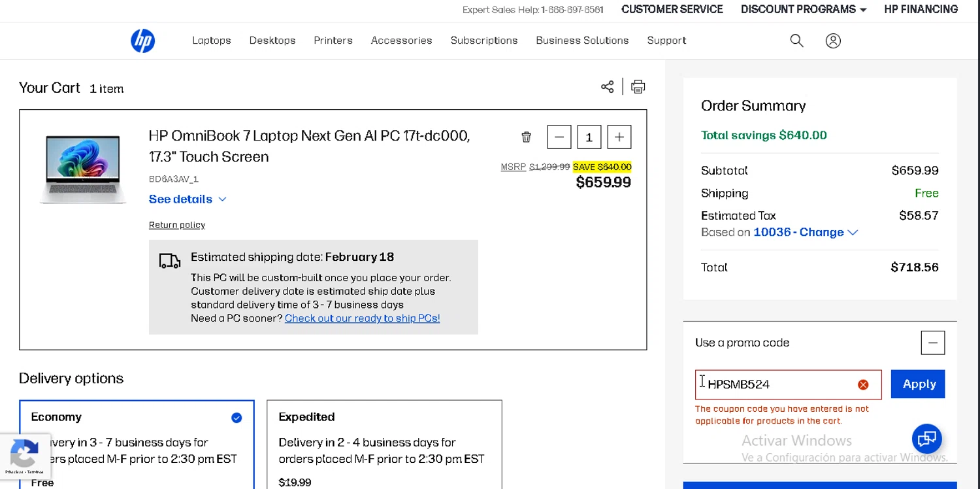Open the search magnifier icon
980x489 pixels.
coord(796,41)
